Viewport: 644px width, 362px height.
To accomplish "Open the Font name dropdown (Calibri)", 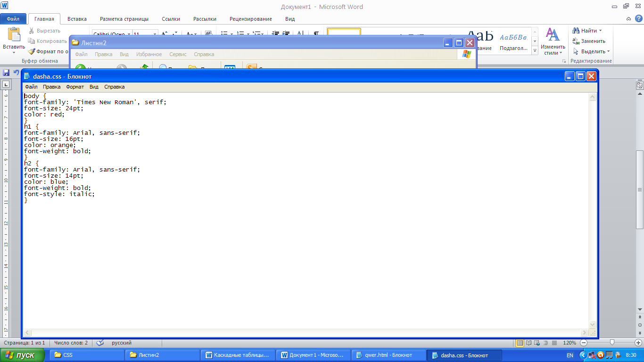I will (129, 34).
